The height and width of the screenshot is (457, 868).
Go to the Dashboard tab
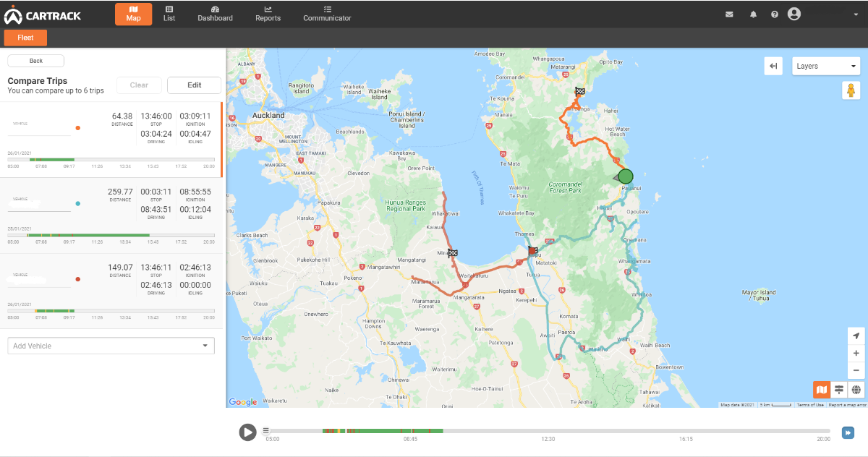(x=216, y=14)
